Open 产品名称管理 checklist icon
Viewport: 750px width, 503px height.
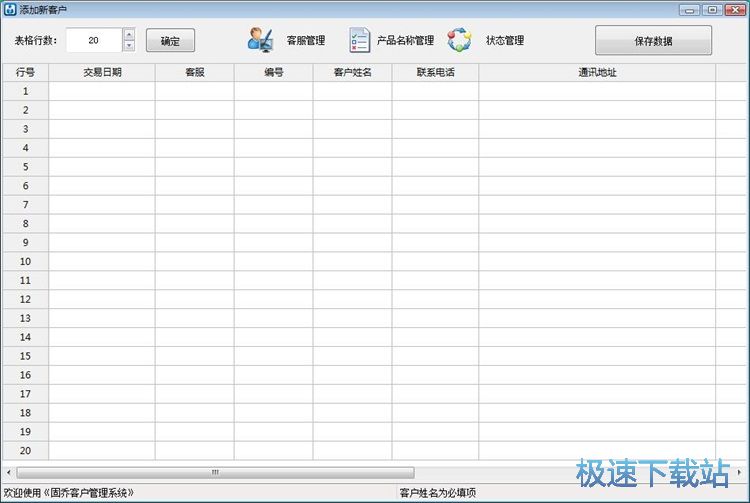click(x=359, y=40)
